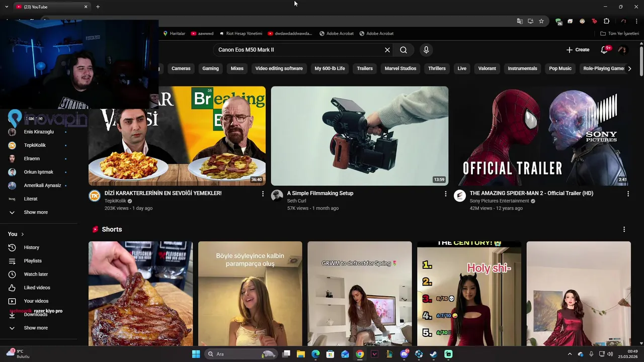Click the taskbar Ara search box
Image resolution: width=644 pixels, height=362 pixels.
coord(242,354)
